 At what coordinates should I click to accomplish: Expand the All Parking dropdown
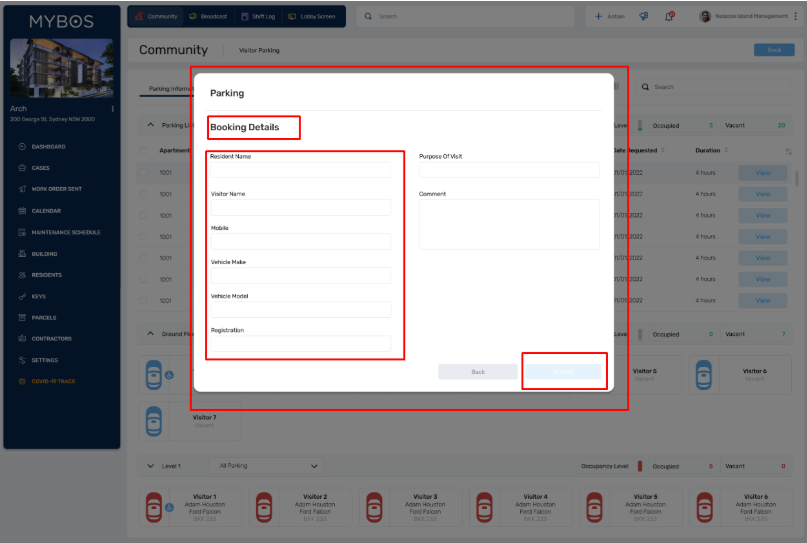268,466
